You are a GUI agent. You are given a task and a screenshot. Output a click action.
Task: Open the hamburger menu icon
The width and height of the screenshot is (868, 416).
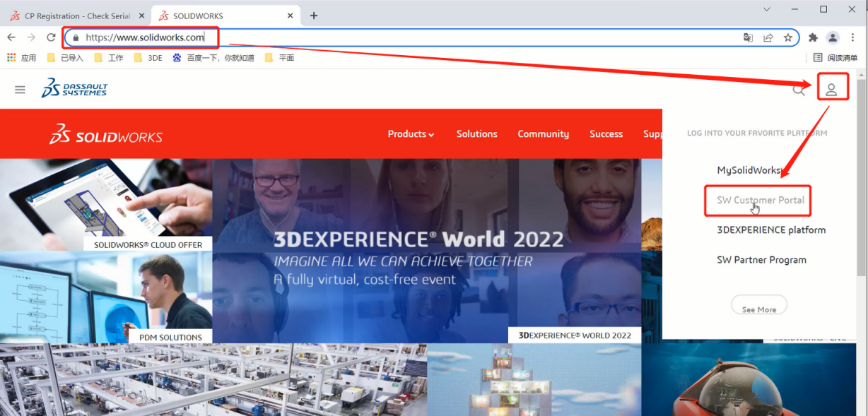(20, 90)
